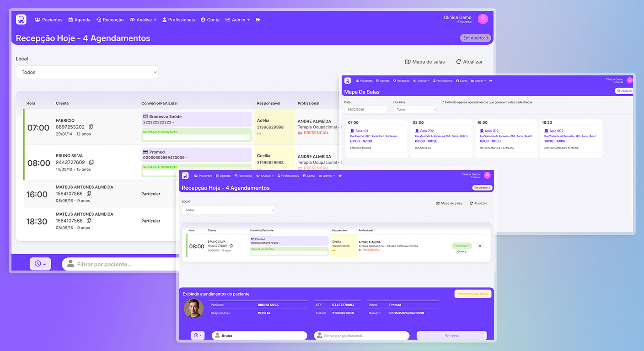Click copy icon in Mateus's 18:30 row
Screen dimensions: 644x351
coord(89,221)
